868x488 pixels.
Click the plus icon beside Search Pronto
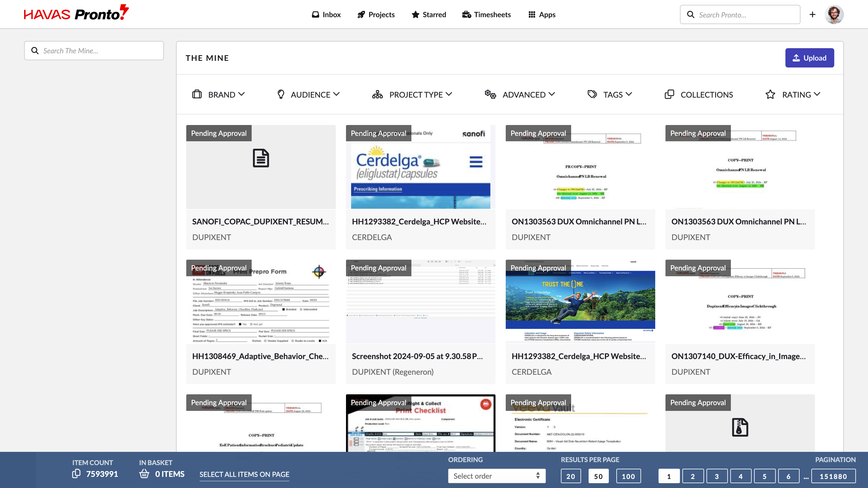(x=813, y=14)
